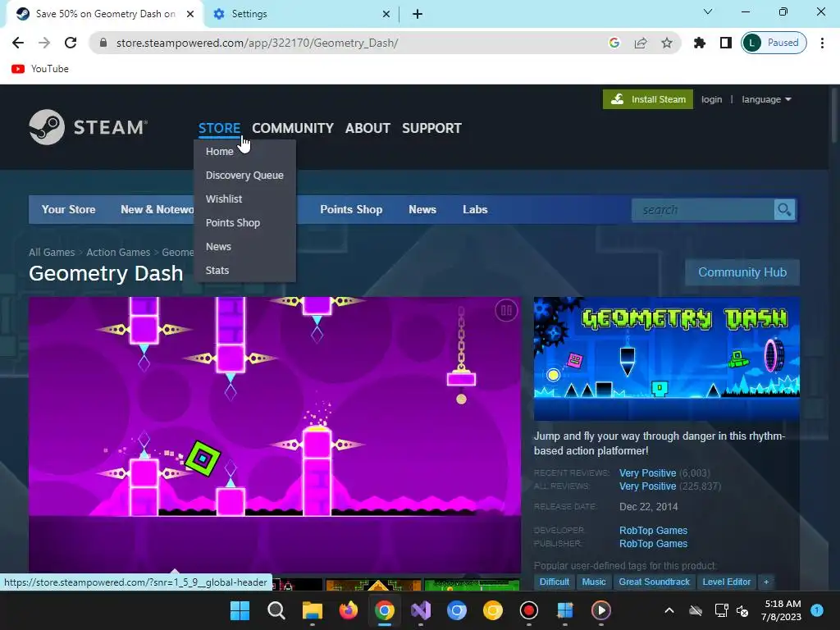Expand the language dropdown

pos(766,99)
